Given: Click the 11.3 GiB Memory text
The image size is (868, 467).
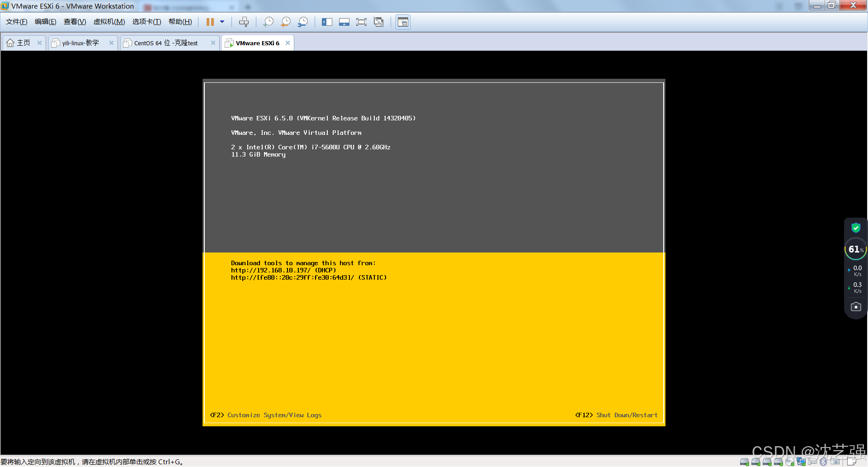Looking at the screenshot, I should coord(258,155).
